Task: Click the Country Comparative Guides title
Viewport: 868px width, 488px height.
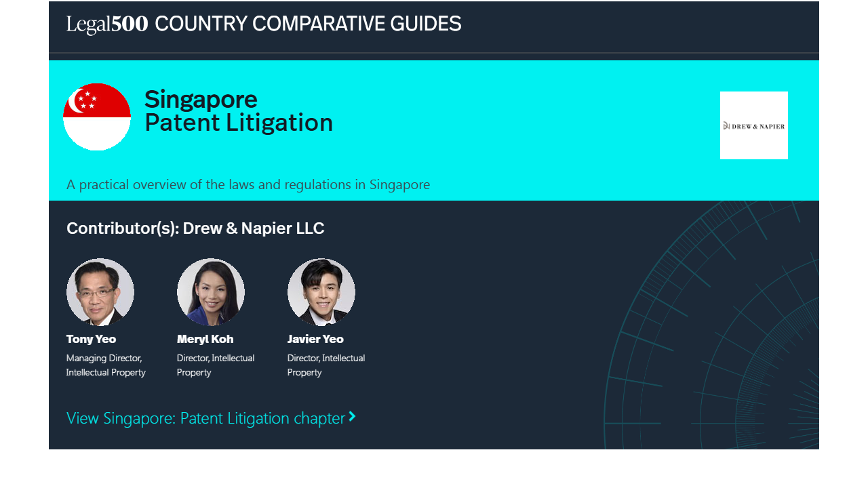Action: pyautogui.click(x=308, y=24)
